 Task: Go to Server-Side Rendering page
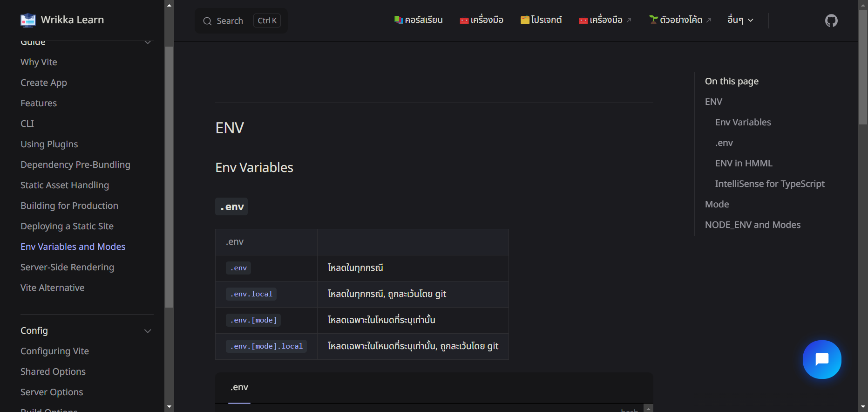pyautogui.click(x=67, y=267)
